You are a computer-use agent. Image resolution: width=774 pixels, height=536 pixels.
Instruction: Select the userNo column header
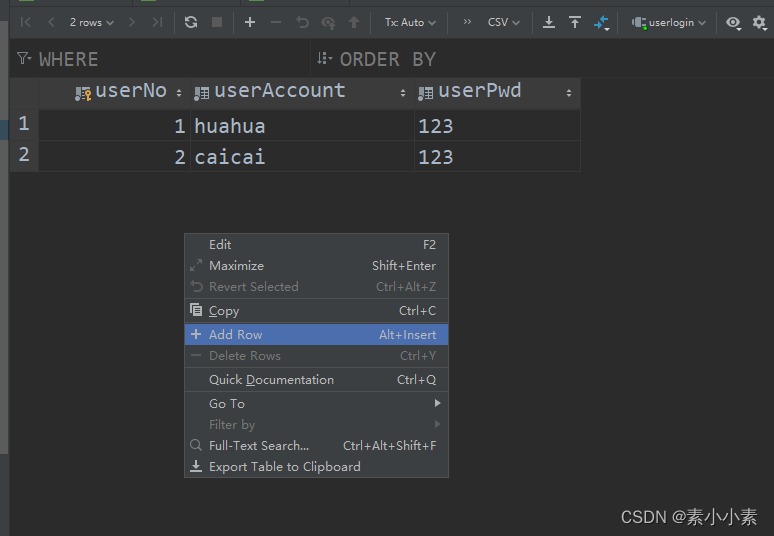(x=115, y=92)
